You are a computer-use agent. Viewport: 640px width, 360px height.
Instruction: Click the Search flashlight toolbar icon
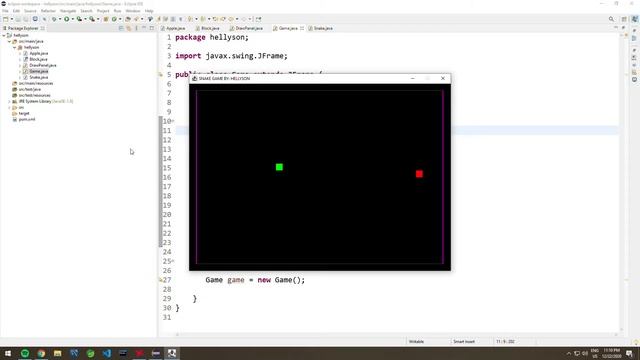(136, 19)
